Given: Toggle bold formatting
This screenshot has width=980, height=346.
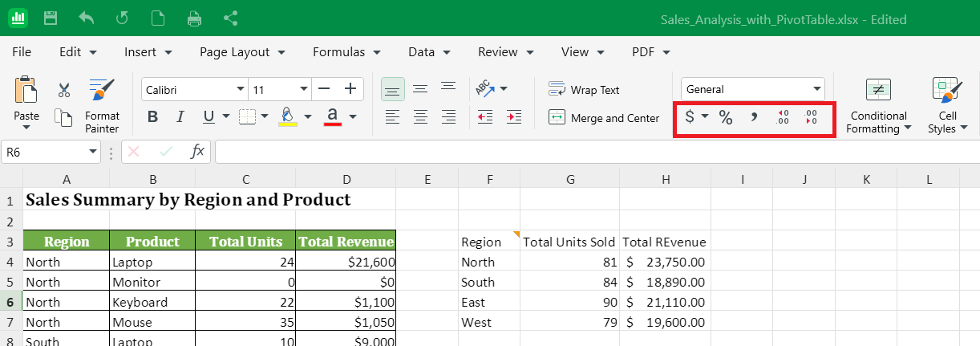Looking at the screenshot, I should [x=152, y=117].
